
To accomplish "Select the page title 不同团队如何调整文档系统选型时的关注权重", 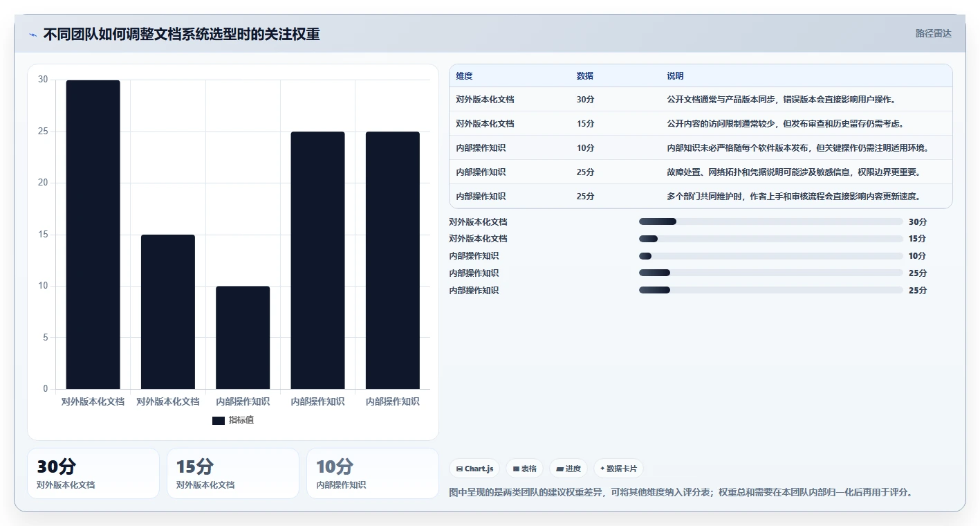I will pos(181,34).
